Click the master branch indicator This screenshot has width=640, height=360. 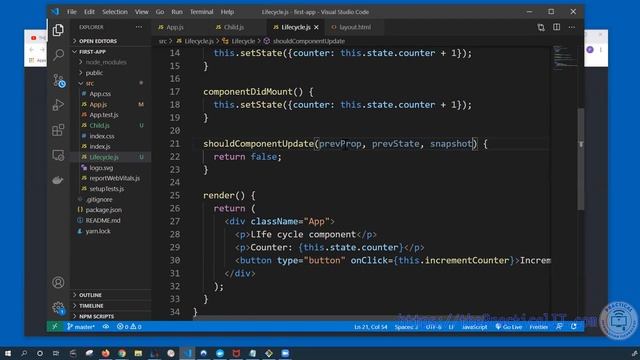[x=81, y=327]
